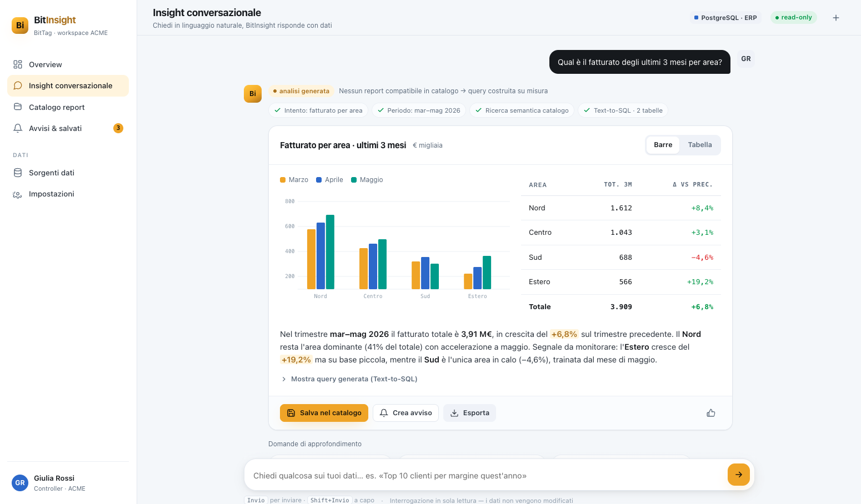Open Impostazioni settings
The image size is (861, 504).
[x=68, y=194]
